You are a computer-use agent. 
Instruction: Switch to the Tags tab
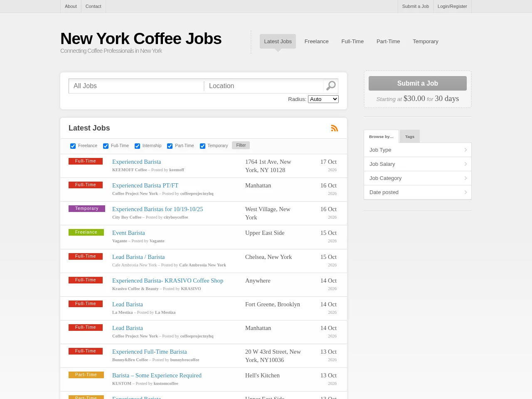click(410, 136)
